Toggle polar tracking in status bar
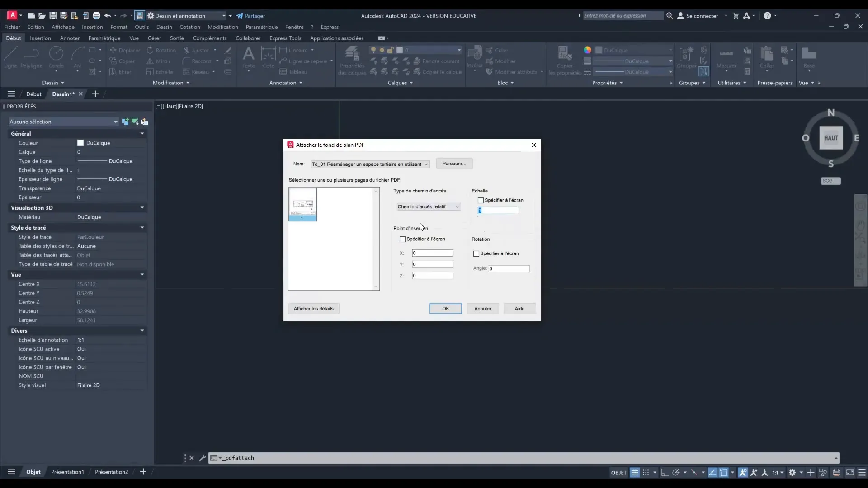 pyautogui.click(x=675, y=472)
